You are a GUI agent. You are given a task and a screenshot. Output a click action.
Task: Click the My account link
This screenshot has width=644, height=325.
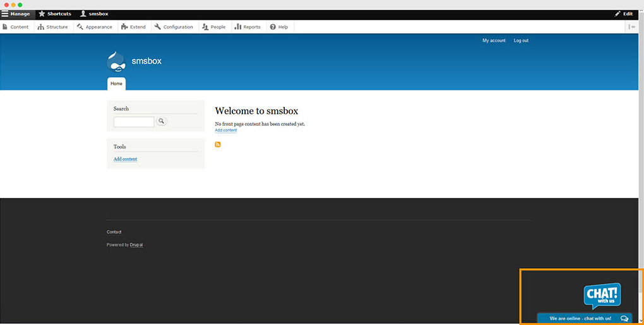[494, 40]
